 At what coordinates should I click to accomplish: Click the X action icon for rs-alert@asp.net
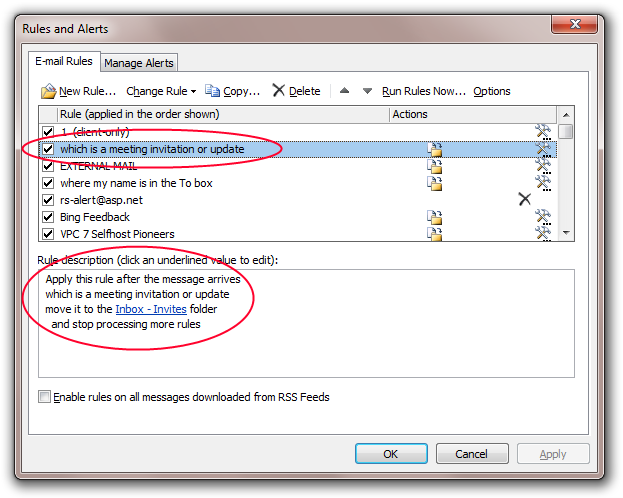(524, 200)
